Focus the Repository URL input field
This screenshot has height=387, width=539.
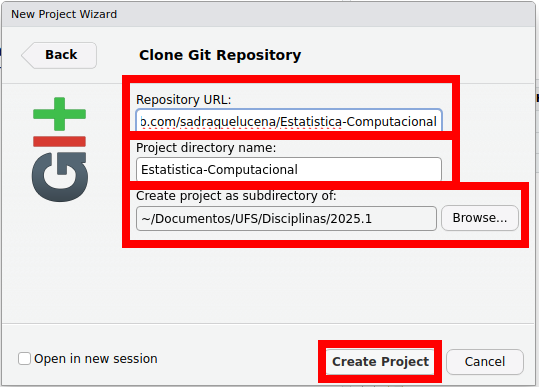point(289,121)
